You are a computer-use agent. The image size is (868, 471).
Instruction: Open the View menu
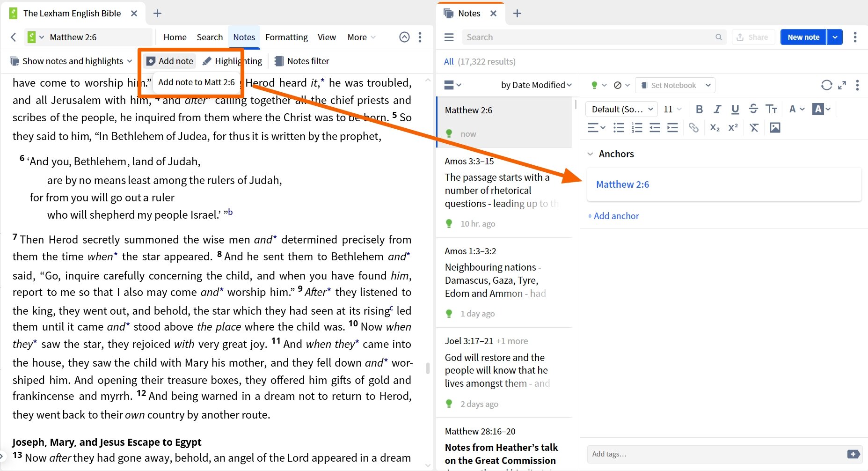pos(327,37)
